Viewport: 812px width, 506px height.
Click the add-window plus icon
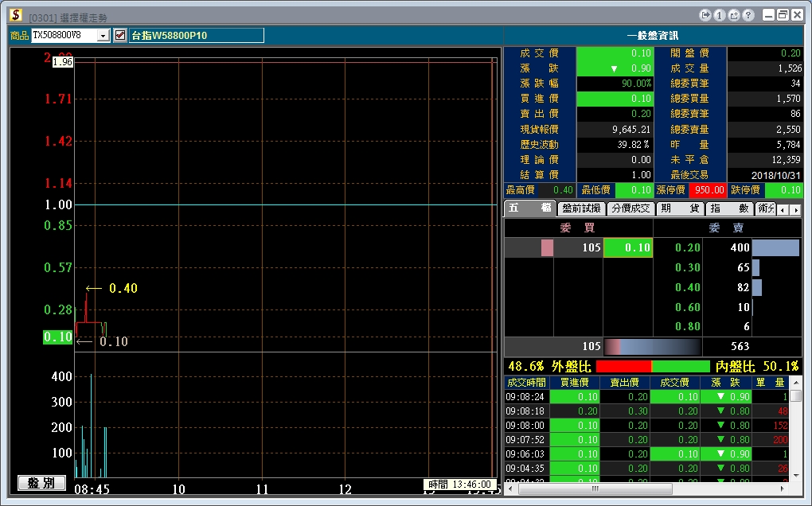[734, 15]
